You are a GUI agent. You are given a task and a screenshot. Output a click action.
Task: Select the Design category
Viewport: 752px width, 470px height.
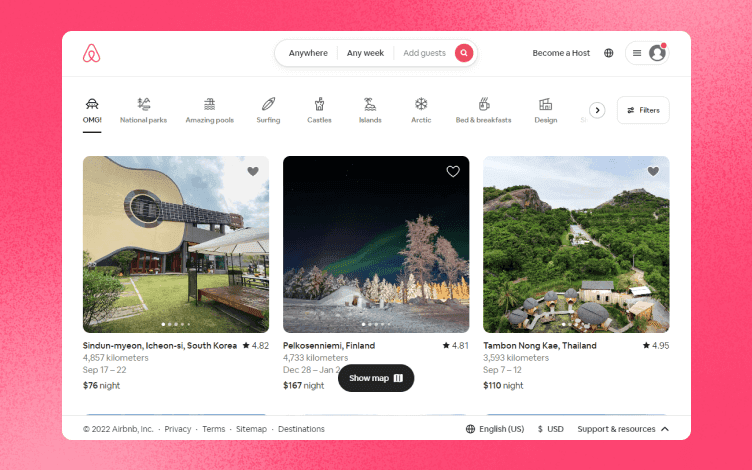(546, 111)
